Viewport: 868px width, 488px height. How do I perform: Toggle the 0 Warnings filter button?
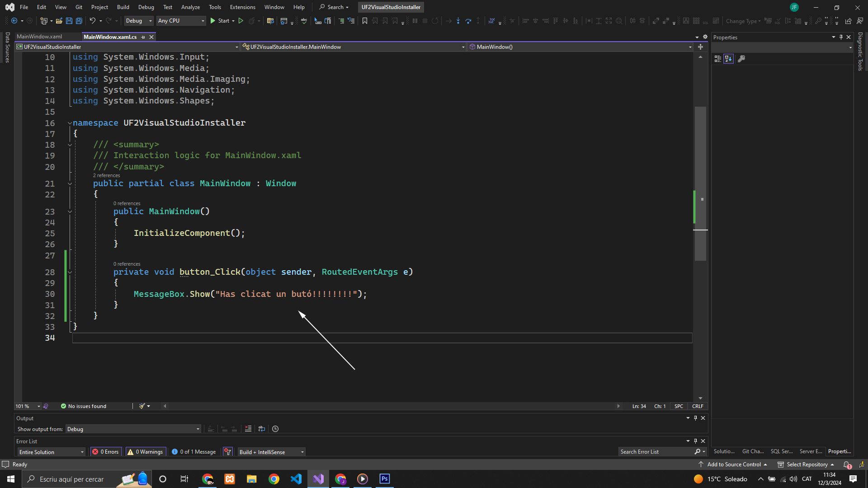[145, 452]
